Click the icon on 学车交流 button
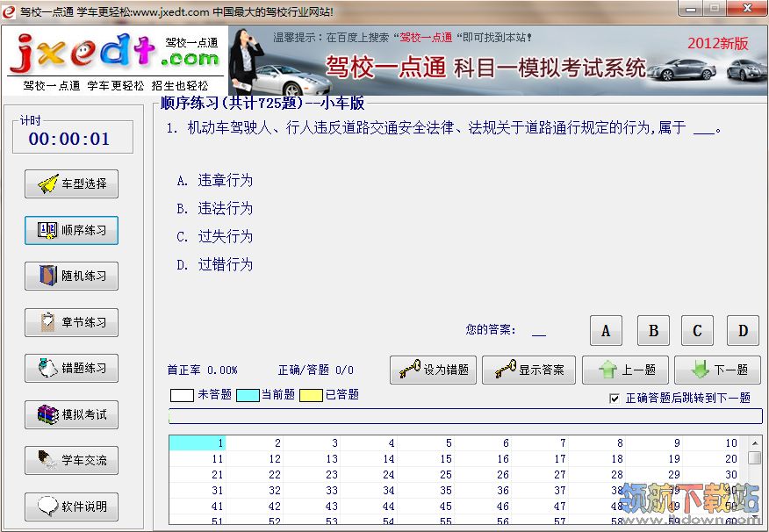The height and width of the screenshot is (532, 769). (x=48, y=460)
